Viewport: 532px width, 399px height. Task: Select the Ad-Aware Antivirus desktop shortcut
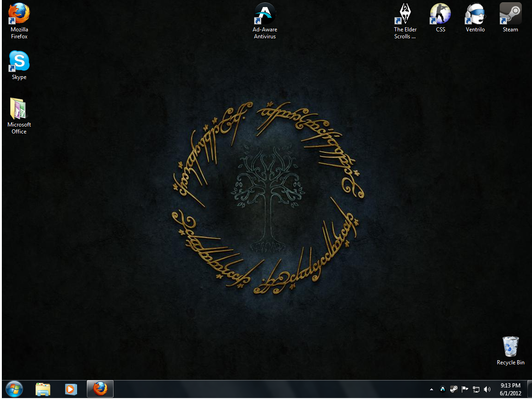[x=265, y=21]
